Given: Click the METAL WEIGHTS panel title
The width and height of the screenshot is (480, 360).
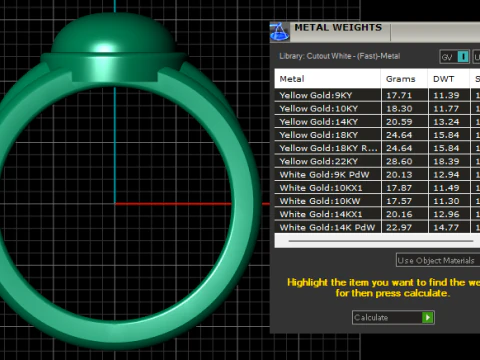Looking at the screenshot, I should tap(338, 28).
